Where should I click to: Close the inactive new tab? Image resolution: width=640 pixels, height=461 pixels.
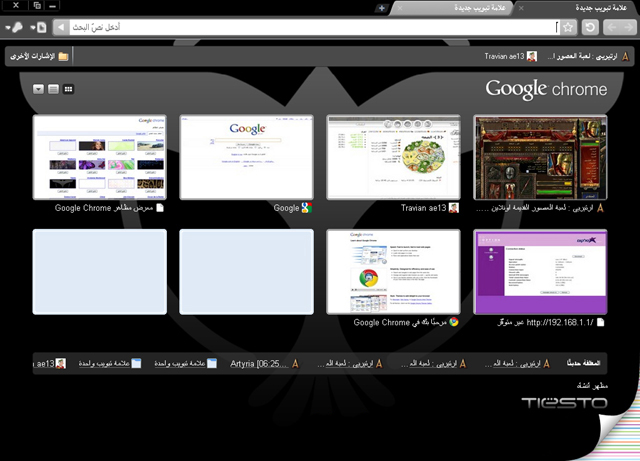pos(400,8)
